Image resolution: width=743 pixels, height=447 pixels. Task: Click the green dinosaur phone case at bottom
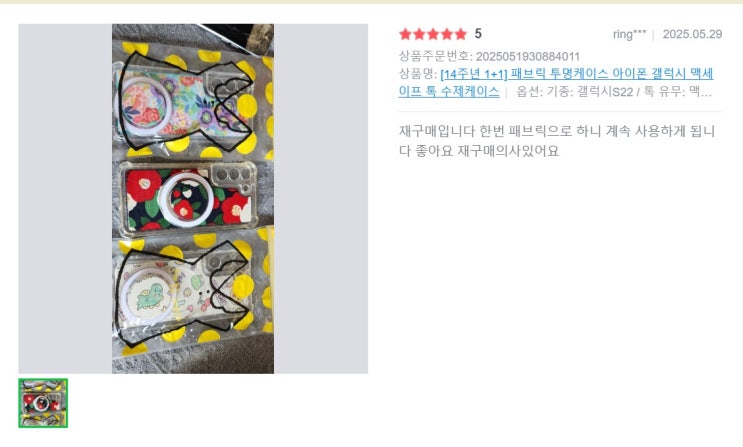(180, 294)
